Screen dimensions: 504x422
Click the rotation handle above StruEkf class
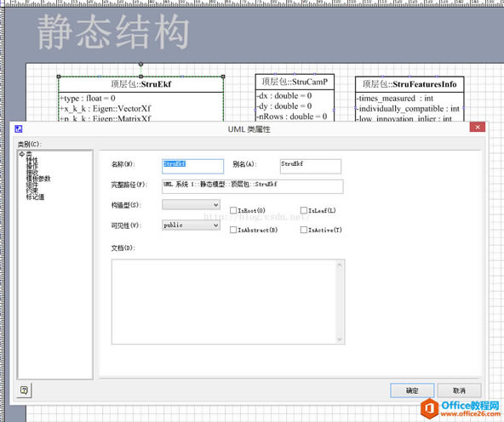point(140,64)
